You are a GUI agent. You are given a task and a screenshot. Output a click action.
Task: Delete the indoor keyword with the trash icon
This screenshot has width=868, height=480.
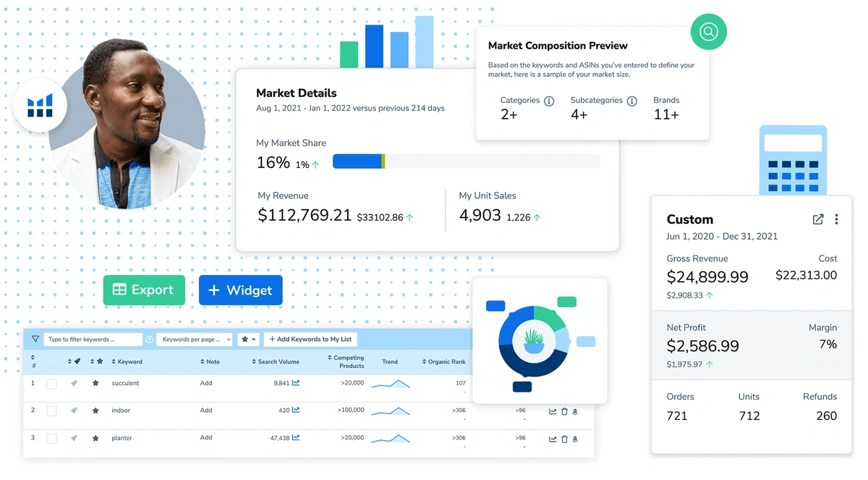tap(564, 411)
